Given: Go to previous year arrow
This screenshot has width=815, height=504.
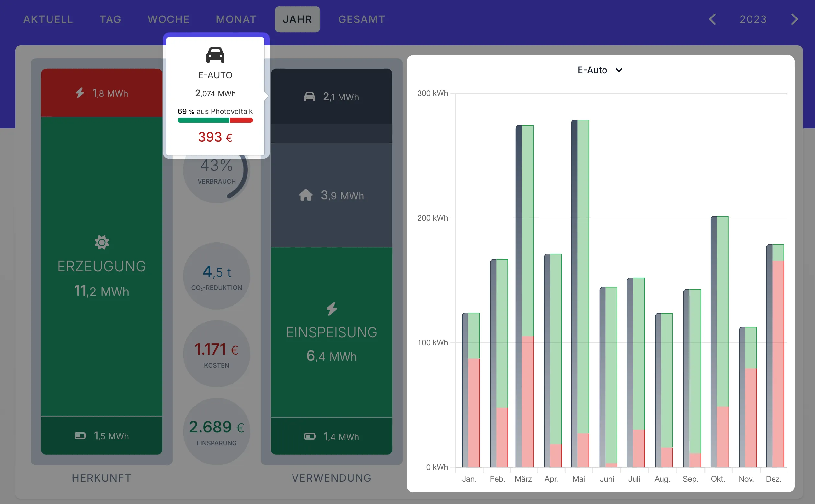Looking at the screenshot, I should pos(712,19).
